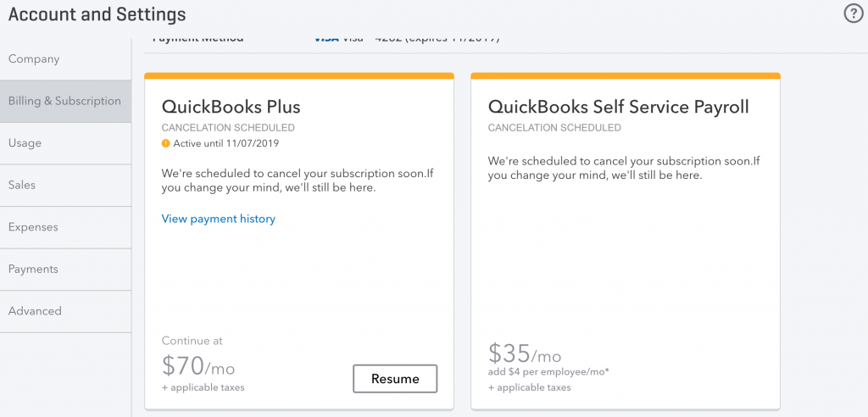Go to the Sales settings tab
Viewport: 868px width, 417px height.
coord(22,185)
